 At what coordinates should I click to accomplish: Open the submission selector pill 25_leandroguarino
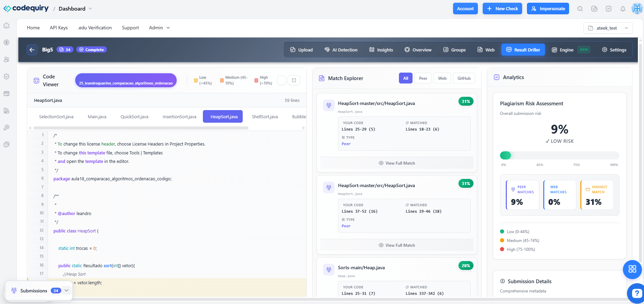(126, 80)
